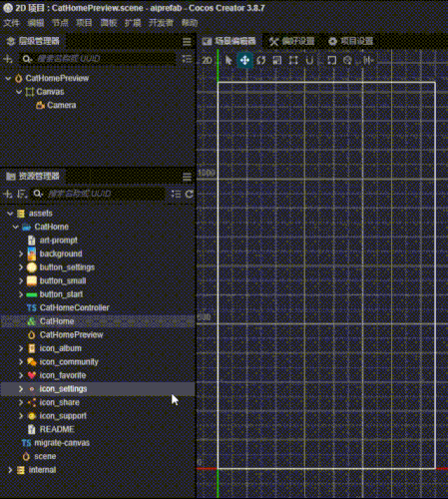This screenshot has height=499, width=448.
Task: Open the 项目 menu
Action: click(84, 23)
